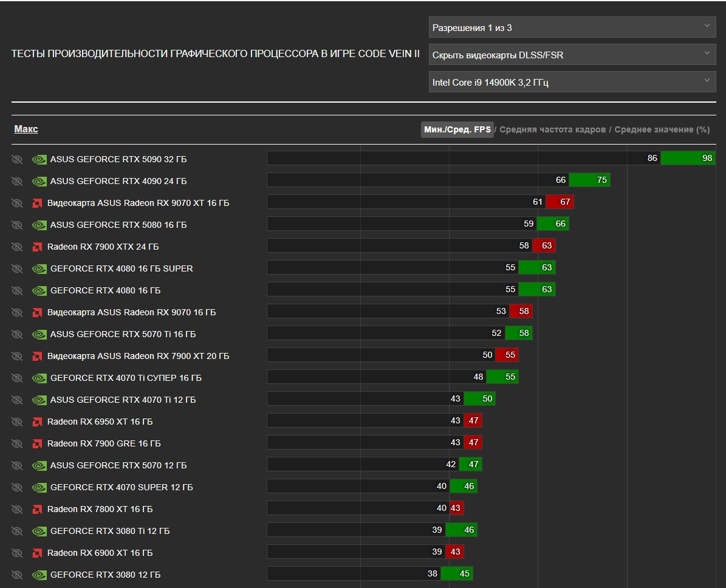Eye icon for RTX 4070 Ti СУПЕР 16 ГБ

tap(17, 378)
